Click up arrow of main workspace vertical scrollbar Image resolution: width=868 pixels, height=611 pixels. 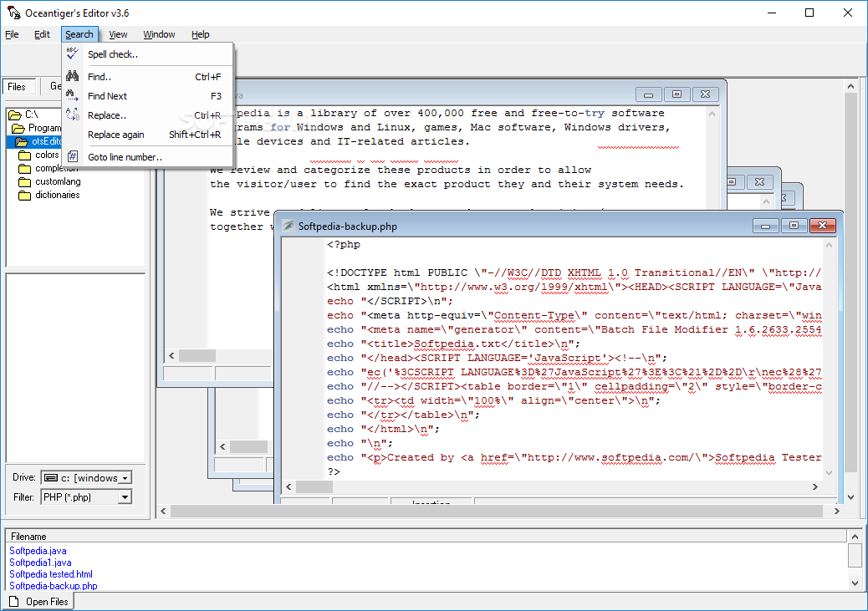[x=850, y=86]
